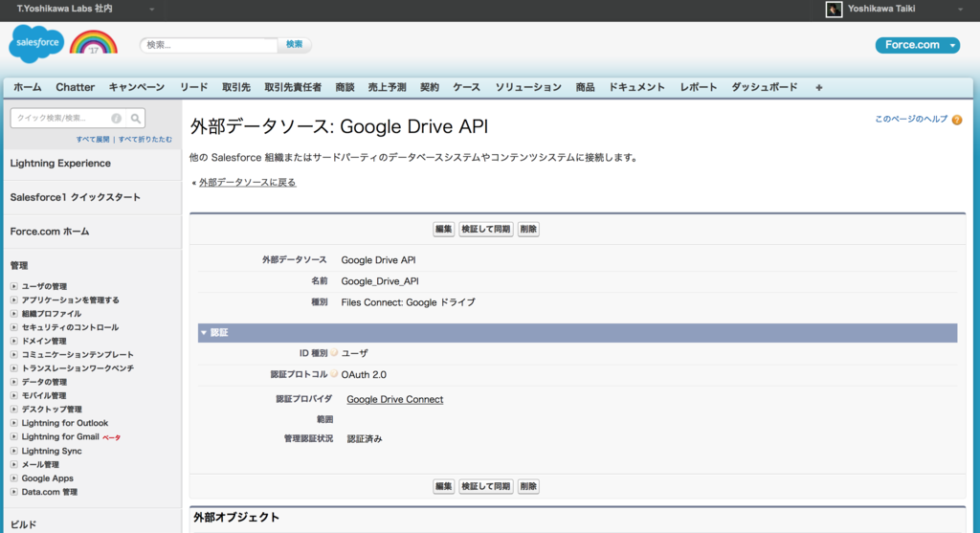Focus the header 検索 input field
The image size is (980, 533).
click(210, 45)
